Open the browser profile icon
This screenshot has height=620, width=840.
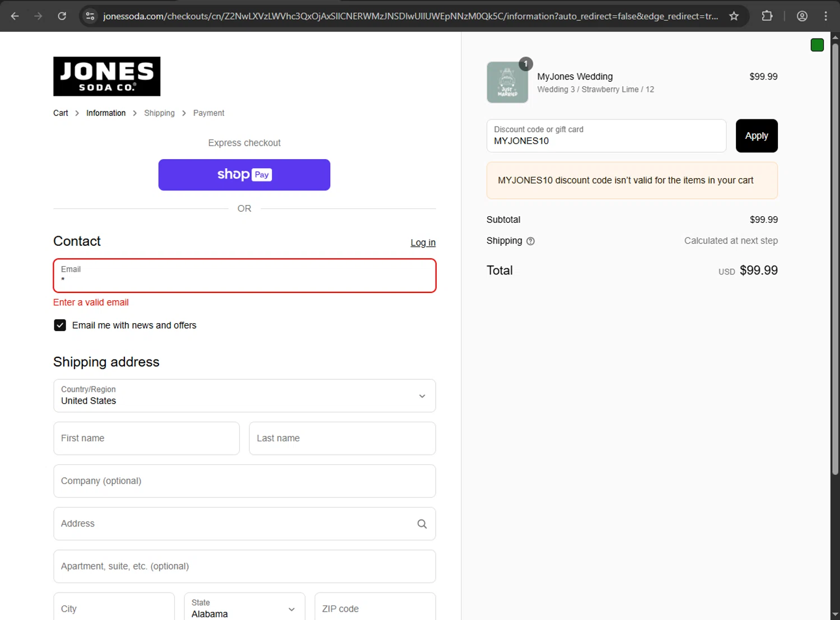click(802, 16)
